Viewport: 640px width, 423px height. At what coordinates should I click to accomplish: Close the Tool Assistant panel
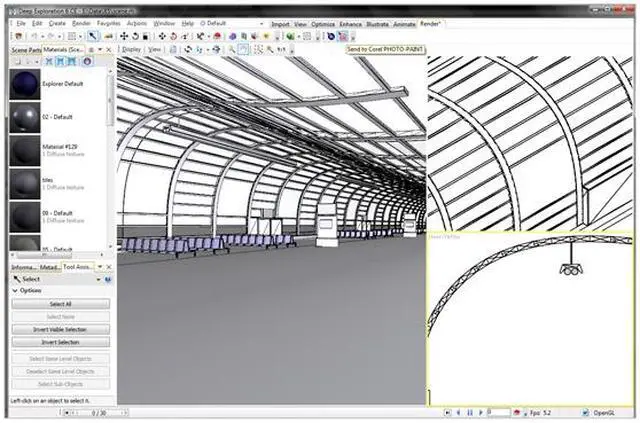[x=109, y=268]
